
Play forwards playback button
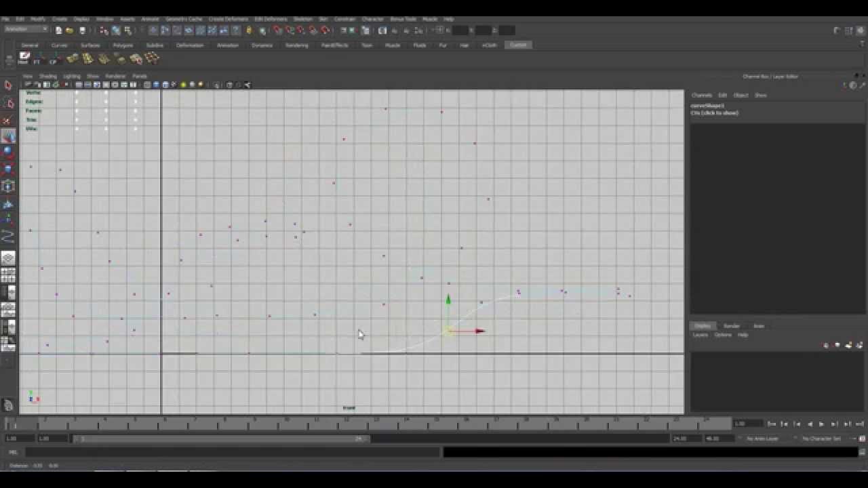(822, 424)
